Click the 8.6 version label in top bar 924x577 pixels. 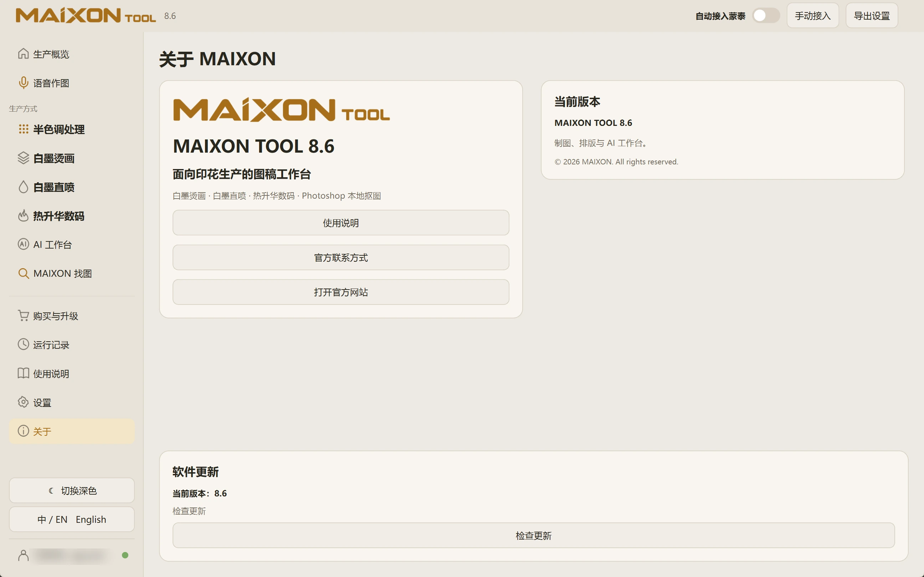pos(170,16)
